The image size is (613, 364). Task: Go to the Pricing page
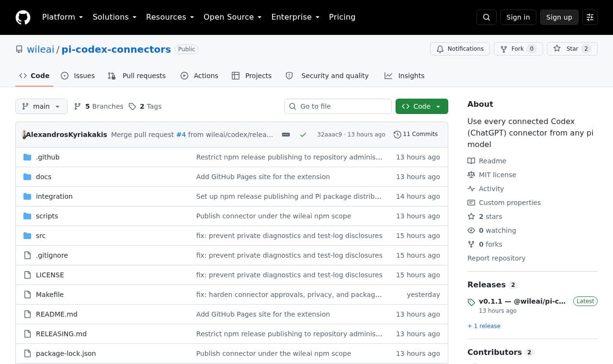click(342, 17)
